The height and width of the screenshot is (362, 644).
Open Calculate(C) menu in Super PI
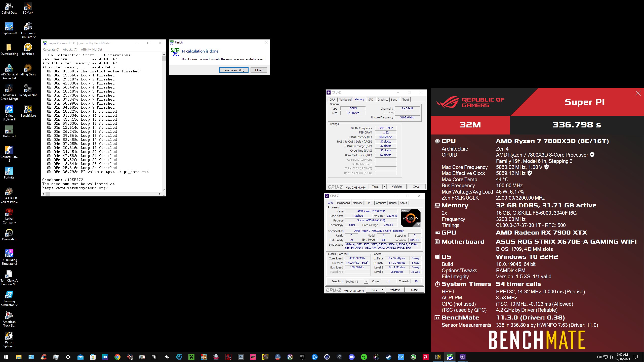51,50
